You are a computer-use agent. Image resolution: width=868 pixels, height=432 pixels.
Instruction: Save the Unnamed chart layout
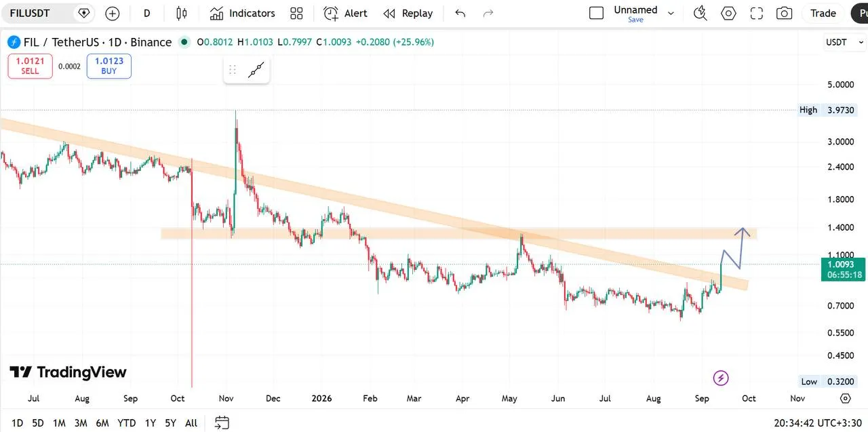click(x=635, y=20)
